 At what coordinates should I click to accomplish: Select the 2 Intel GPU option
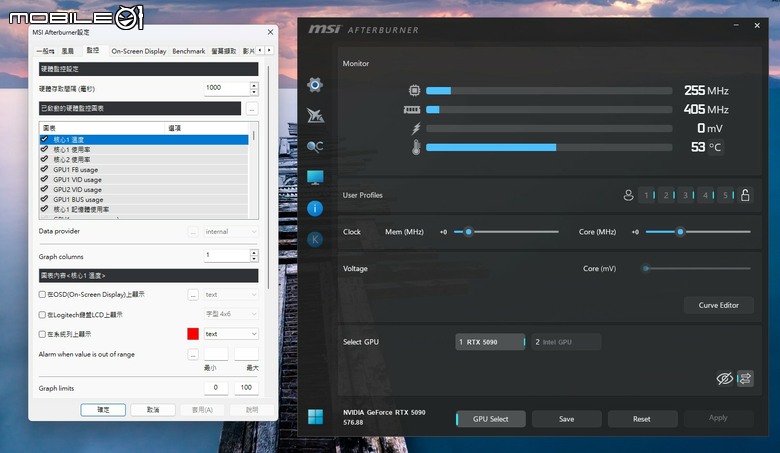point(566,342)
